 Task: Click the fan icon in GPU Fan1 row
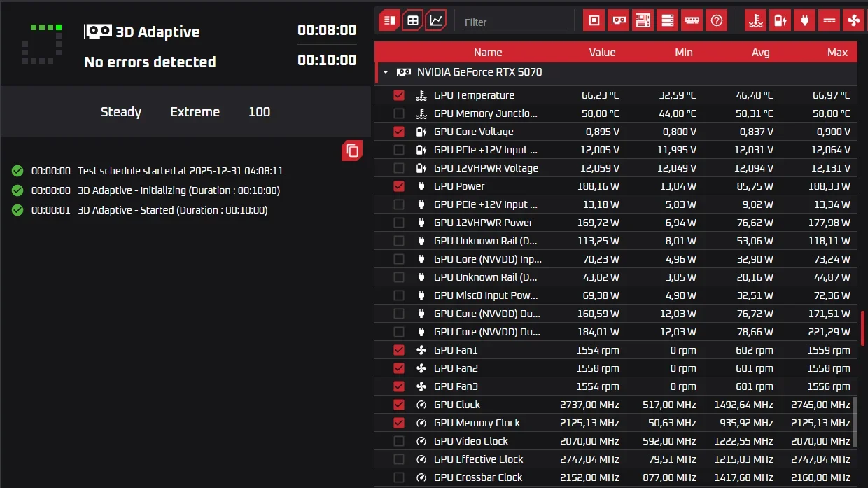coord(421,350)
